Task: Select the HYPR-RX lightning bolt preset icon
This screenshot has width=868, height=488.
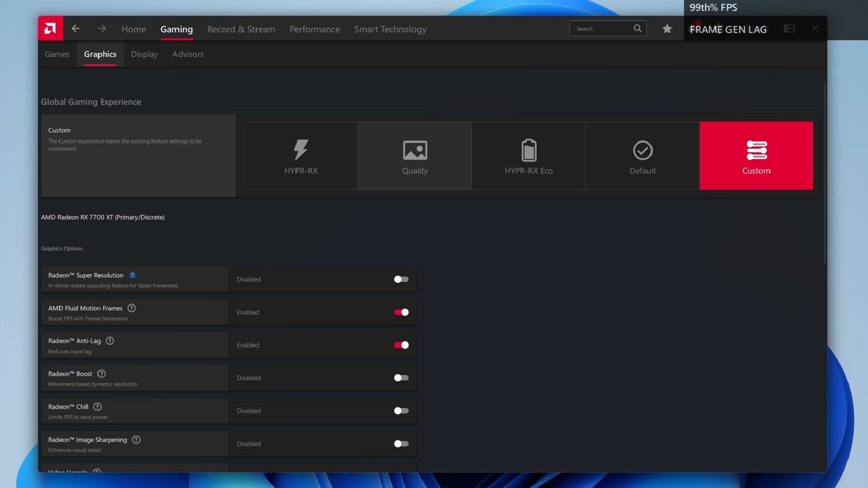Action: coord(301,150)
